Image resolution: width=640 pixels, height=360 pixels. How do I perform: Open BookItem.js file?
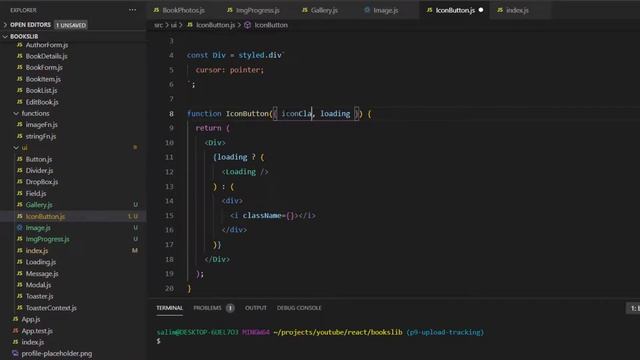click(43, 79)
